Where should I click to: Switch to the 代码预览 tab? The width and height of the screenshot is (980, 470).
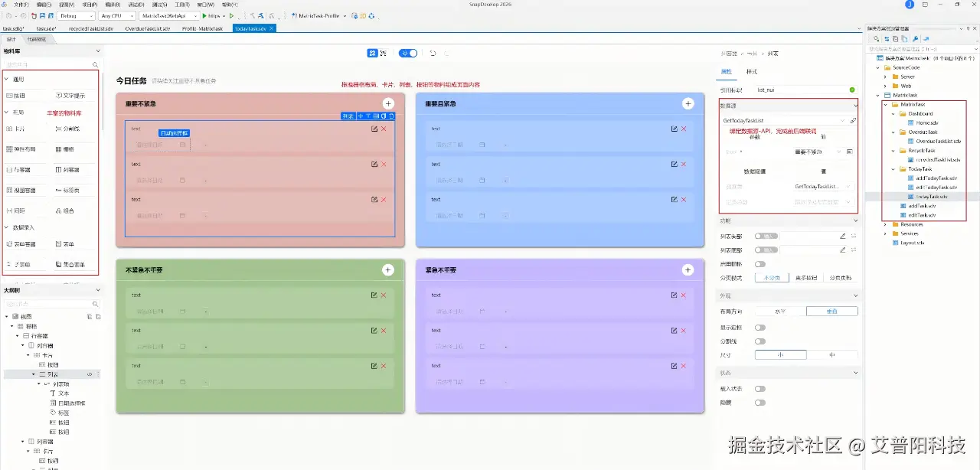point(37,39)
